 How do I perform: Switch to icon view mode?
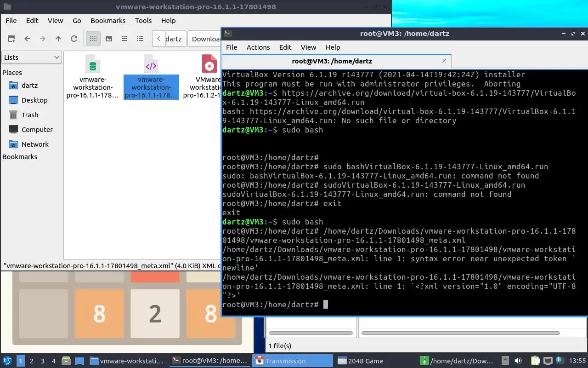pos(93,39)
